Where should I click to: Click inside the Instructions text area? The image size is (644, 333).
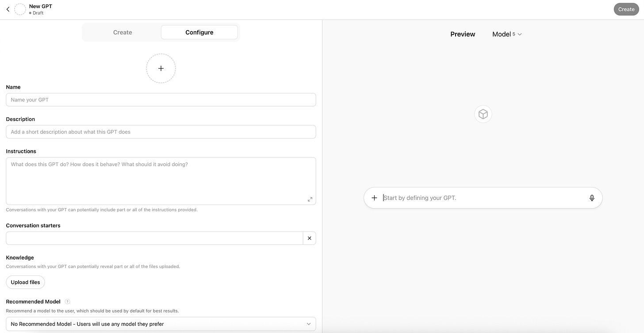161,181
